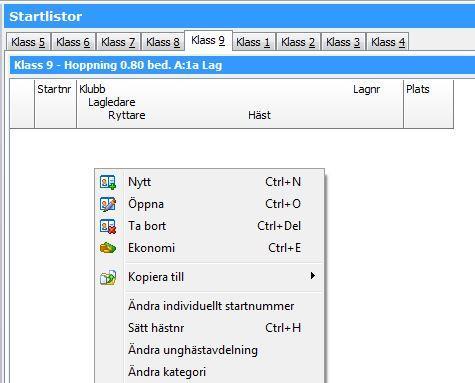The image size is (475, 383).
Task: Go to the Klass 8 tab
Action: coord(163,42)
